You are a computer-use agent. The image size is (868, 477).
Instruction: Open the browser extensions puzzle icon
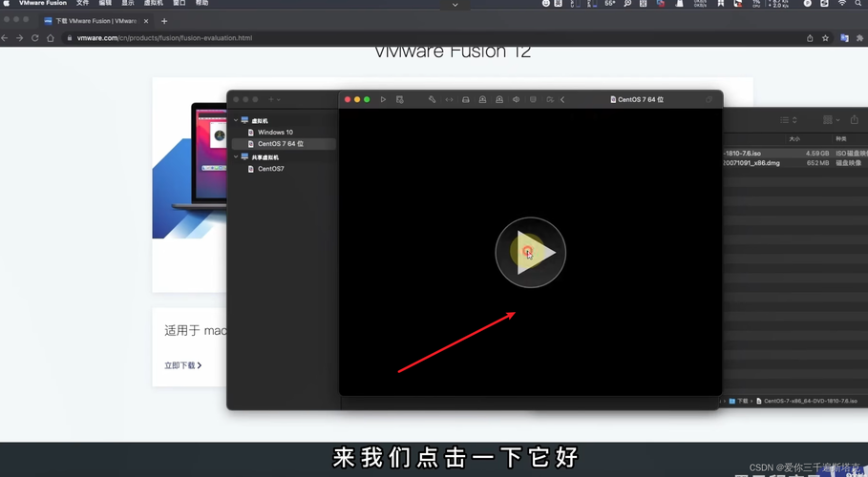[x=859, y=38]
